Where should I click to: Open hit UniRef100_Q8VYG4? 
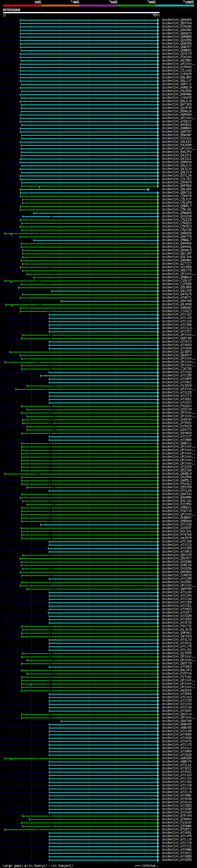pyautogui.click(x=177, y=23)
